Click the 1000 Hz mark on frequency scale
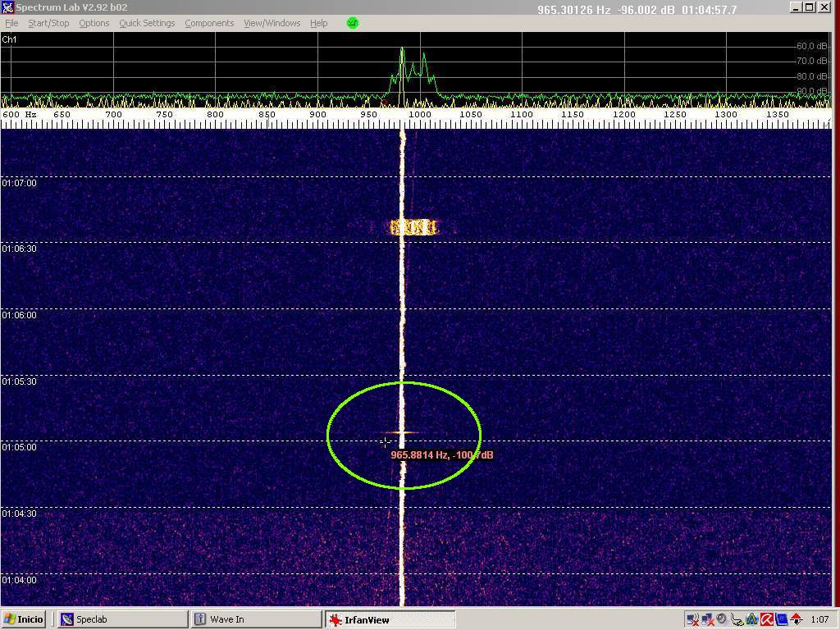840x630 pixels. [419, 115]
